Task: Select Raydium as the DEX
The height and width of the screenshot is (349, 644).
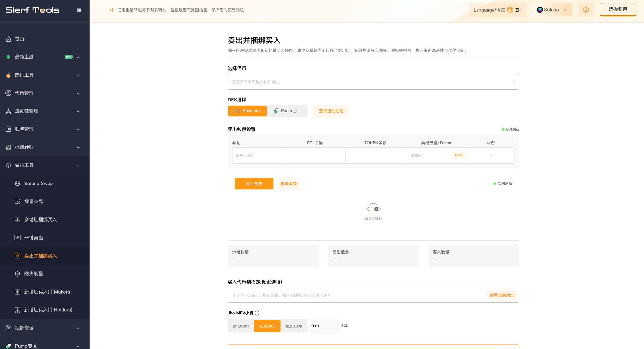Action: pyautogui.click(x=247, y=111)
